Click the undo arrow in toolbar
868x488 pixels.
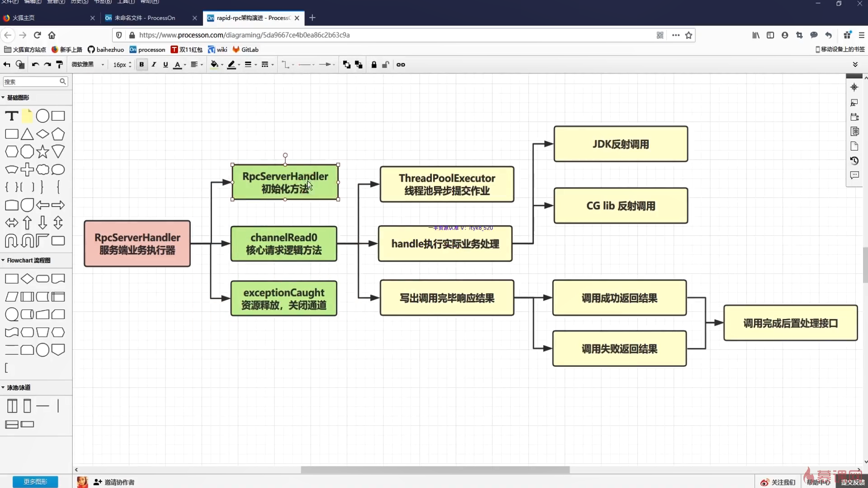[35, 65]
